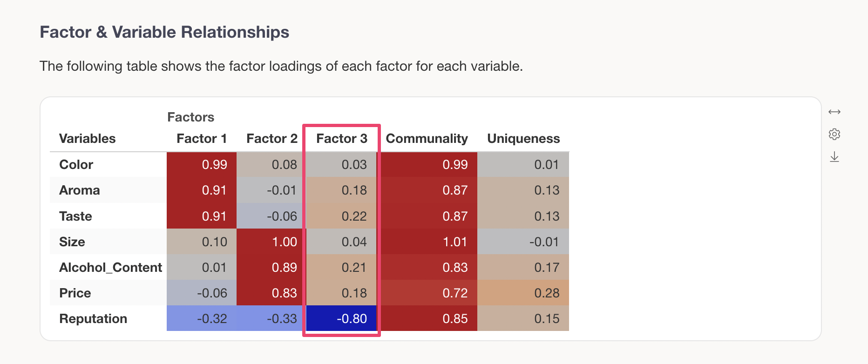Click the download arrow icon
The height and width of the screenshot is (364, 868).
[x=834, y=157]
